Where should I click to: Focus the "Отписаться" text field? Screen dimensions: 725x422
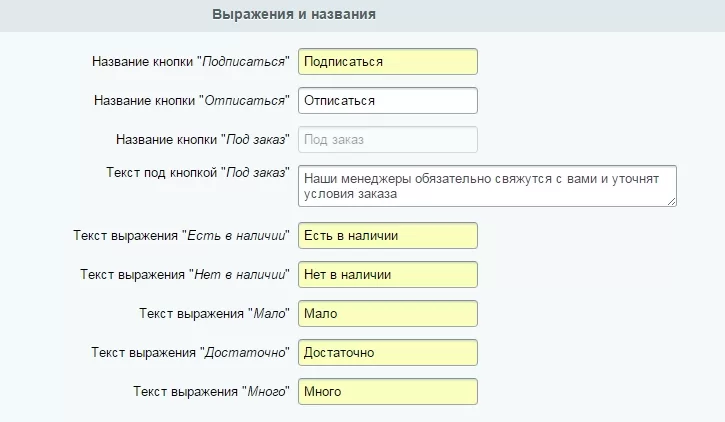pyautogui.click(x=387, y=100)
